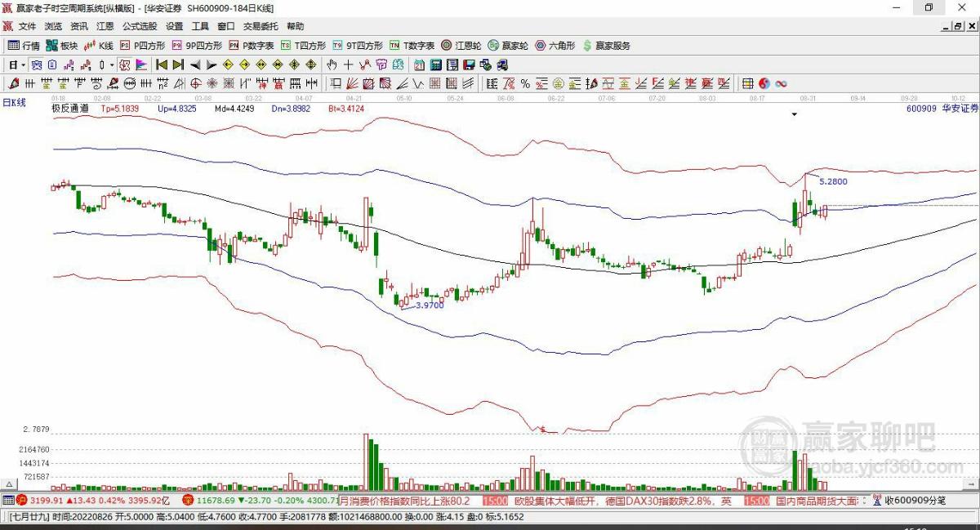This screenshot has width=980, height=530.
Task: Jump to last bar with skip-forward icon
Action: [178, 65]
